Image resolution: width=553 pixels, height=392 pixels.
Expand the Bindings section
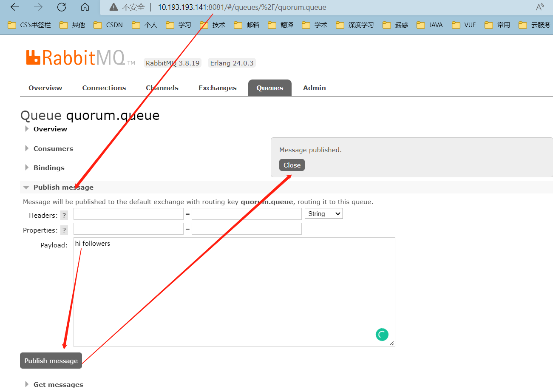[x=45, y=168]
